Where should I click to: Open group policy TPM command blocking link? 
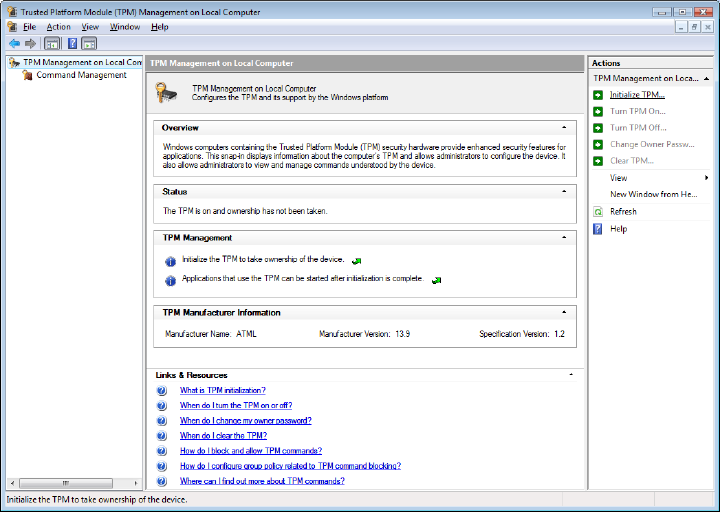pos(290,466)
